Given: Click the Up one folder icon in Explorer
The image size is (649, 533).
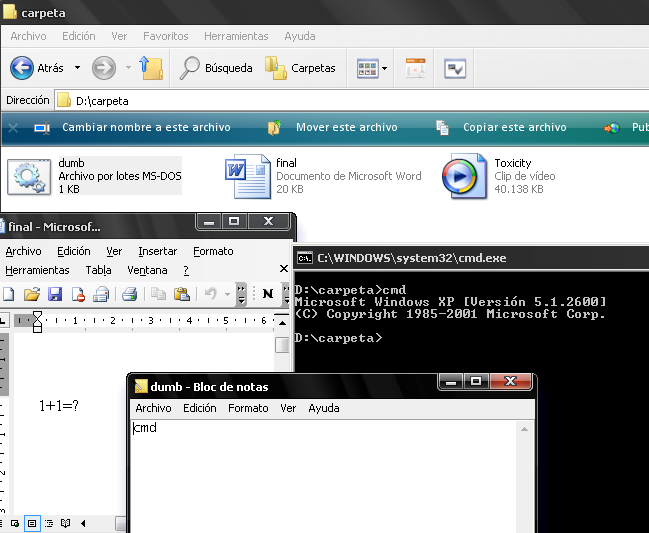Looking at the screenshot, I should [x=152, y=68].
